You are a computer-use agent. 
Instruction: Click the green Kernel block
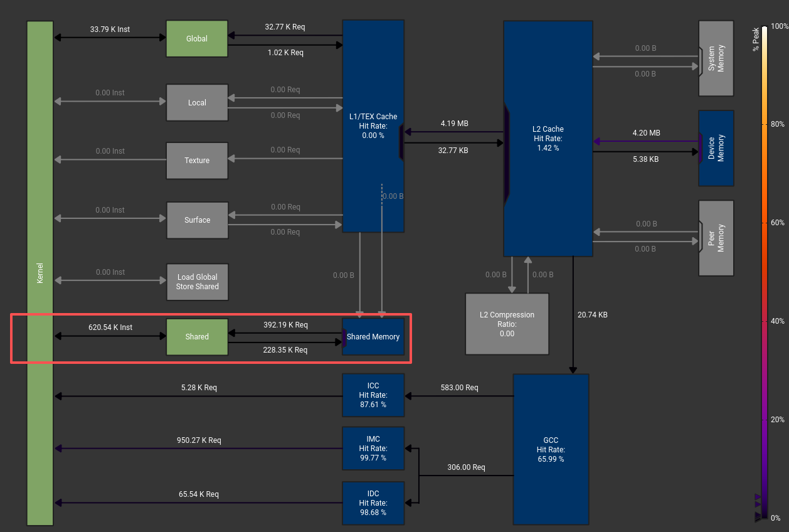coord(40,273)
